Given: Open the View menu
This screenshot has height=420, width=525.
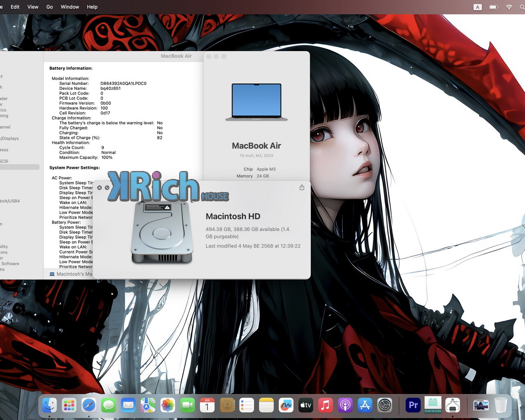Looking at the screenshot, I should [33, 7].
